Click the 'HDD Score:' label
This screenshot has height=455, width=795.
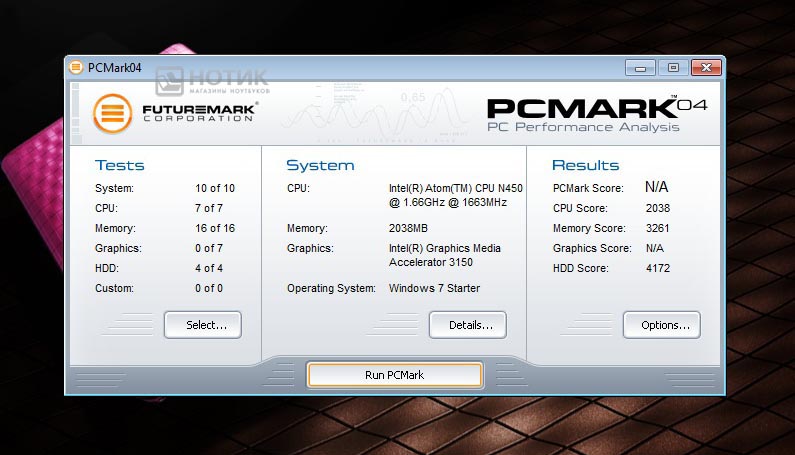point(581,268)
